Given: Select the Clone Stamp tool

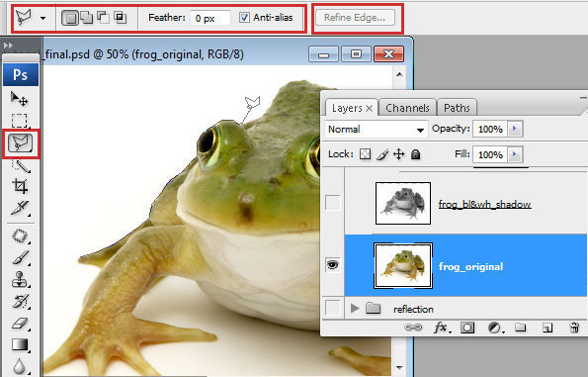Looking at the screenshot, I should pos(20,279).
